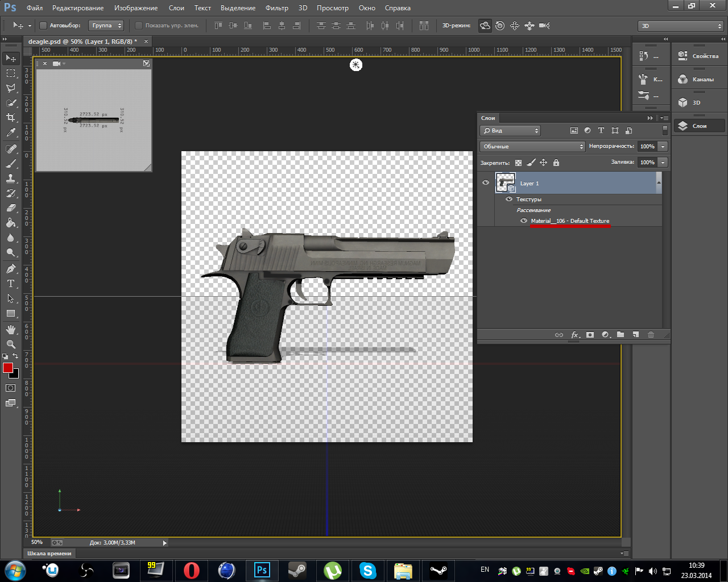728x582 pixels.
Task: Select the Dodge tool
Action: point(11,252)
